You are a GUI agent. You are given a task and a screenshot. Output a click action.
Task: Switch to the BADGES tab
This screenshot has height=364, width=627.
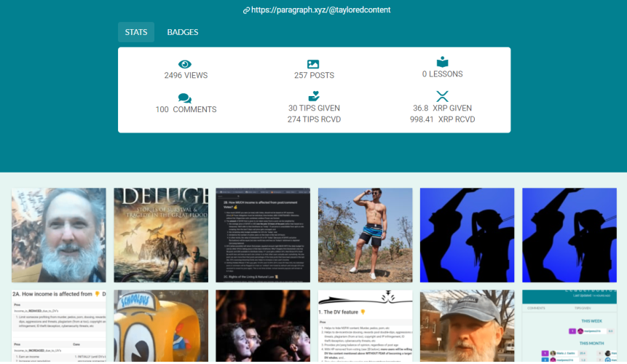click(x=182, y=32)
